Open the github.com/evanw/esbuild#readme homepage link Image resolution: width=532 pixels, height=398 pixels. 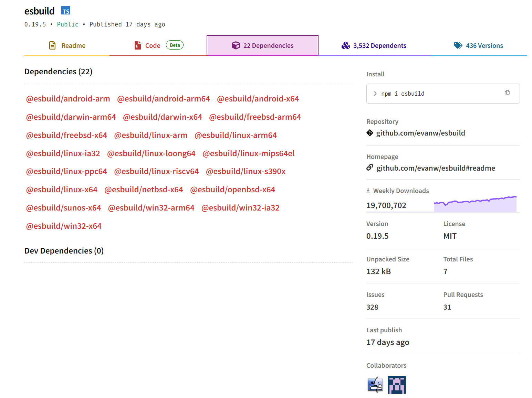pos(436,168)
